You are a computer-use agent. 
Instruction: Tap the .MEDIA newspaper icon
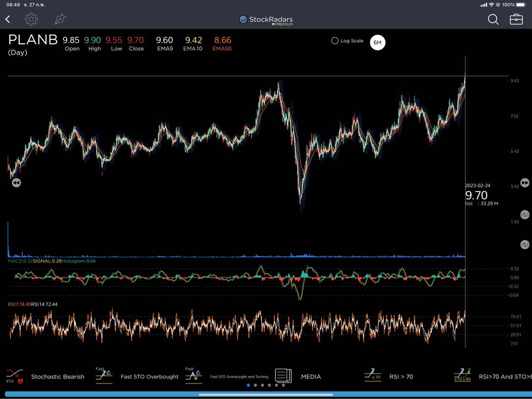pyautogui.click(x=283, y=376)
